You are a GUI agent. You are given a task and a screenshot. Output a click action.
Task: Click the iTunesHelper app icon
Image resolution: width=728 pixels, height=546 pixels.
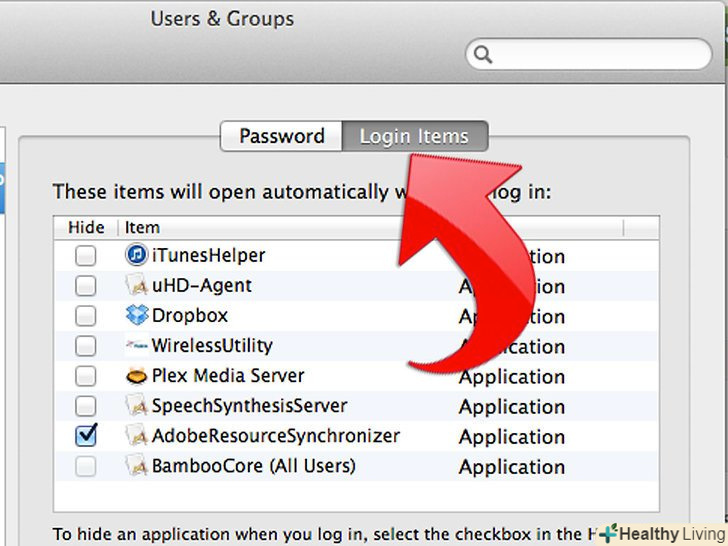(137, 255)
